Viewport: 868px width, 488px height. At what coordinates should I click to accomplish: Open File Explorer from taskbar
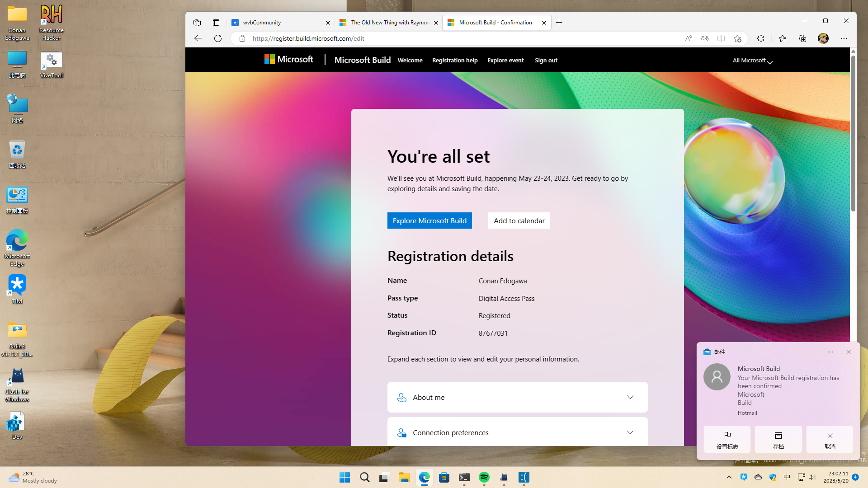(x=404, y=477)
